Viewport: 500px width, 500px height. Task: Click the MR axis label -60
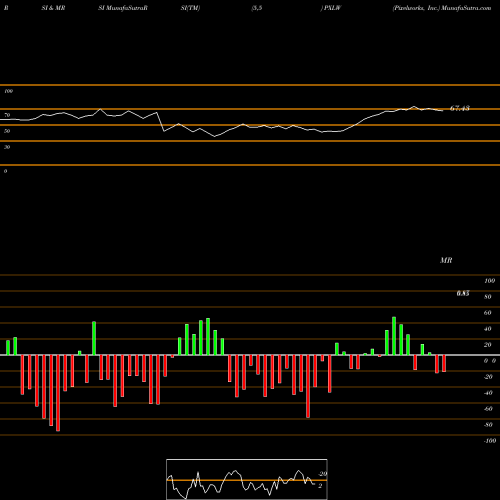pyautogui.click(x=488, y=409)
